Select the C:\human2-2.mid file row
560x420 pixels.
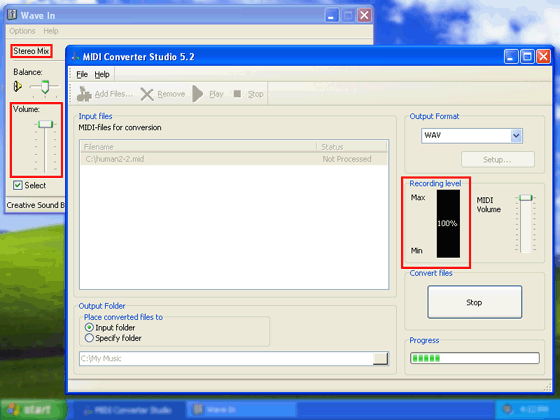tap(234, 159)
